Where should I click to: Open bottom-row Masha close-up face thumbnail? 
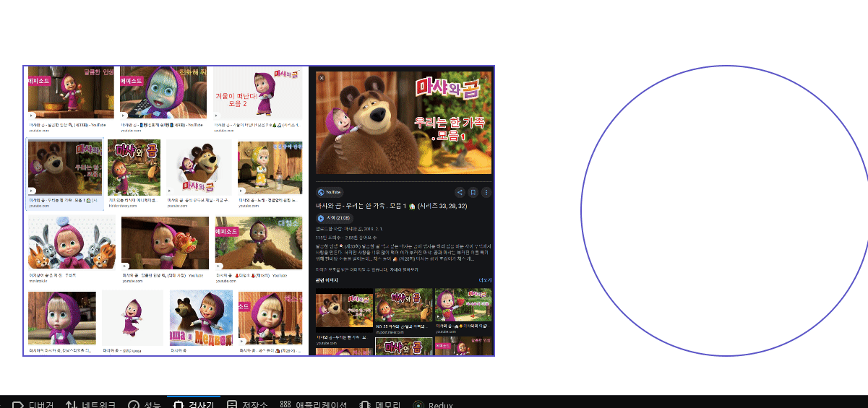click(x=61, y=318)
